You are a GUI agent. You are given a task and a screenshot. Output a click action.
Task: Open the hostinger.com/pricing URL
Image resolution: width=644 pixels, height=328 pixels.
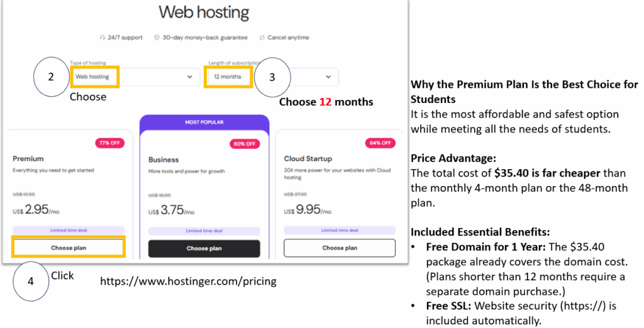tap(188, 282)
